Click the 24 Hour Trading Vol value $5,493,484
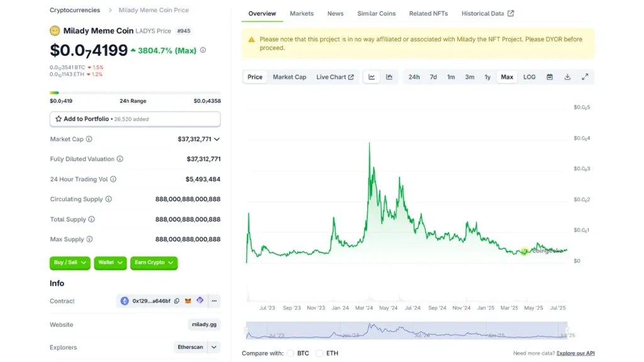 pyautogui.click(x=203, y=179)
